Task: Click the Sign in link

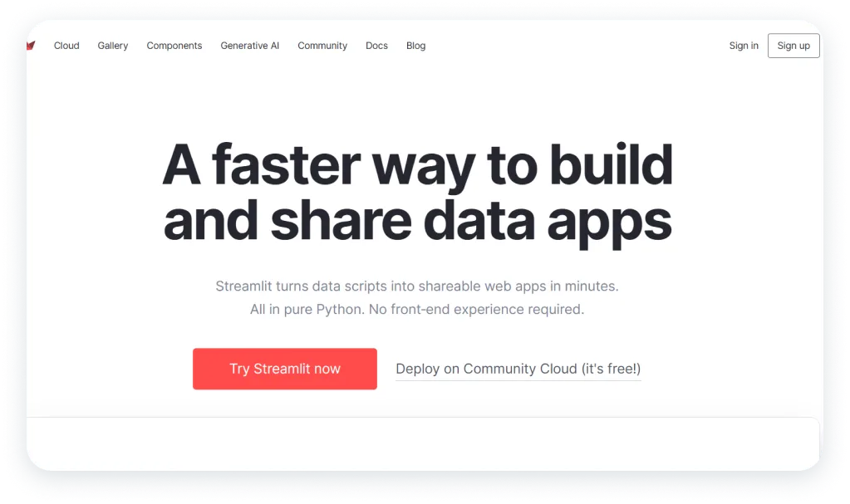Action: click(743, 46)
